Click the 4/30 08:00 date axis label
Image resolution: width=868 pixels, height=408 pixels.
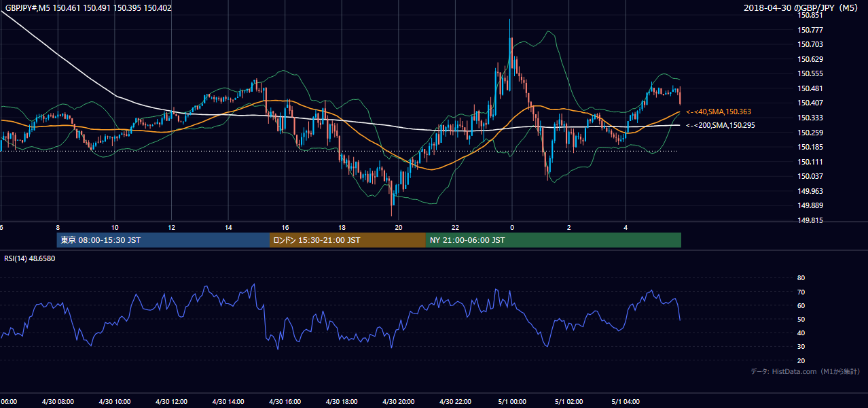coord(58,402)
